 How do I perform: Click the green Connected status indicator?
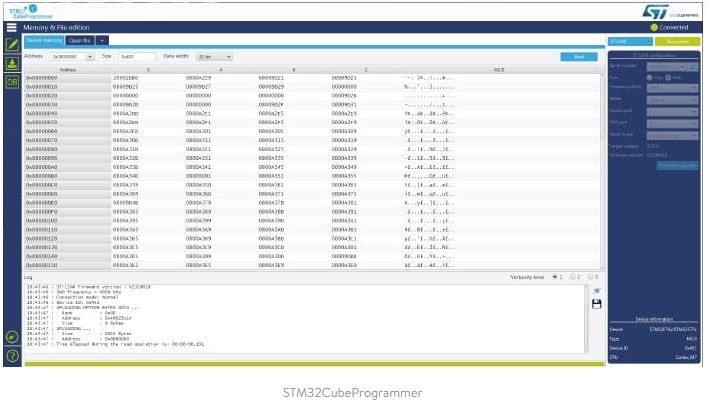click(669, 28)
